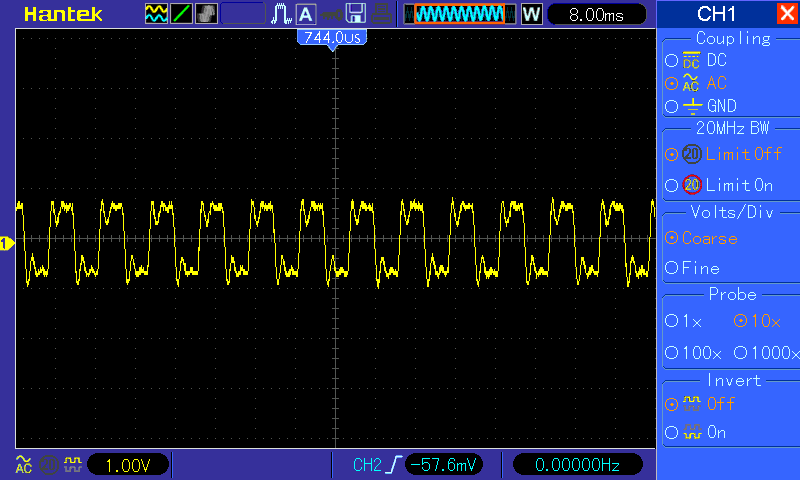
Task: Click the printer icon in the toolbar
Action: click(381, 14)
